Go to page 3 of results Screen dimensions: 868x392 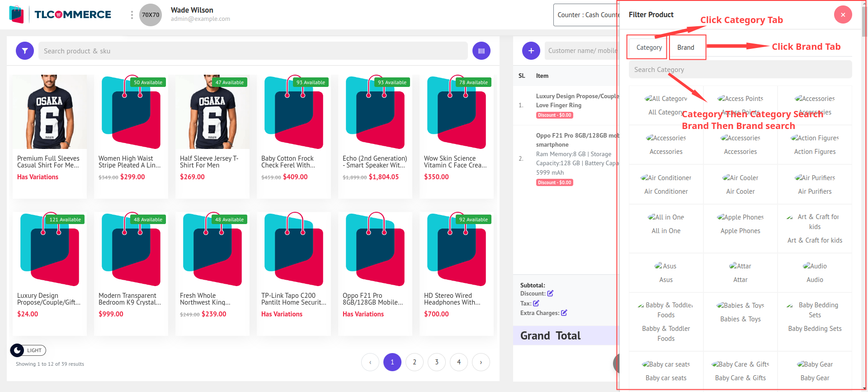436,362
